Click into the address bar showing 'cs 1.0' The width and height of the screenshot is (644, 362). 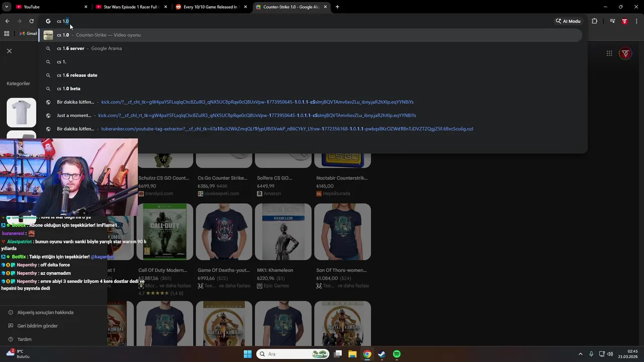click(x=302, y=21)
